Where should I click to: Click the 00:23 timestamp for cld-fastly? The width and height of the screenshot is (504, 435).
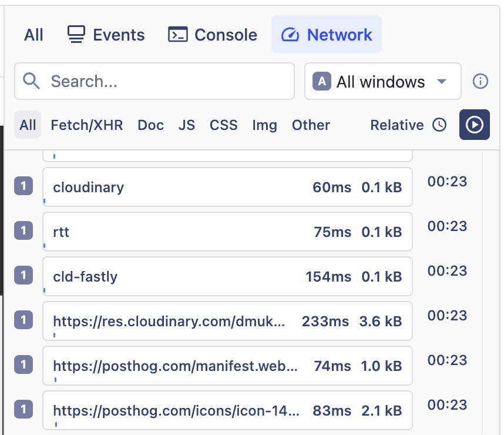(447, 271)
